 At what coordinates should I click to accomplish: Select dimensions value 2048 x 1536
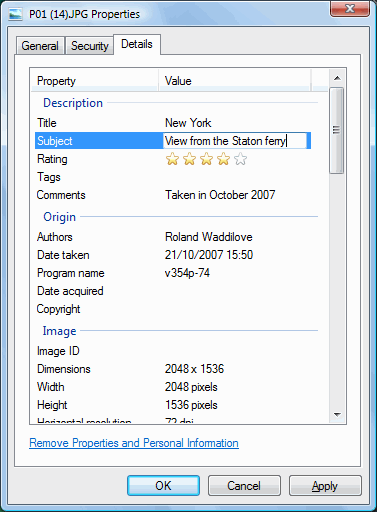point(194,369)
